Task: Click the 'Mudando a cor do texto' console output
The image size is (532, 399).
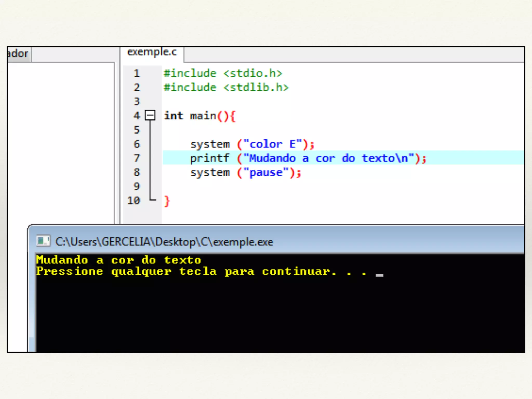Action: click(118, 260)
